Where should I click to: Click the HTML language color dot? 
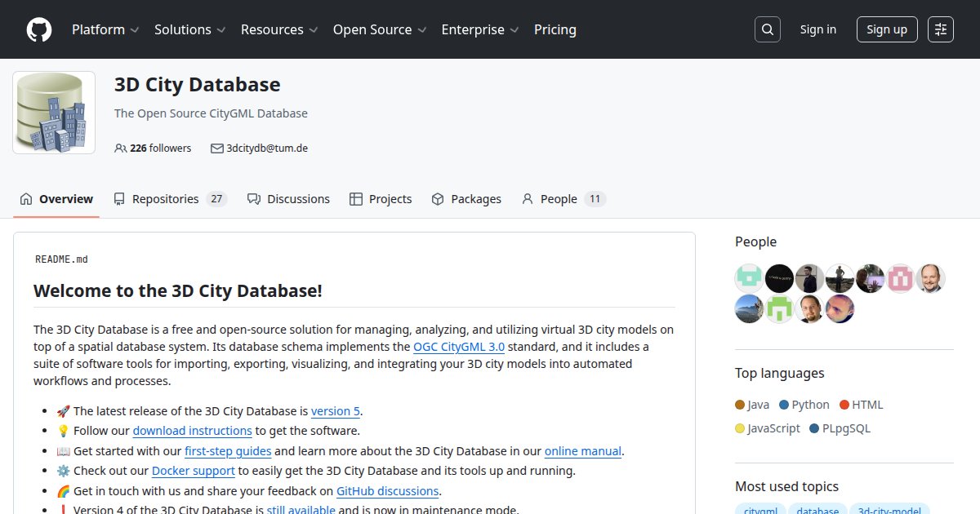click(x=844, y=405)
